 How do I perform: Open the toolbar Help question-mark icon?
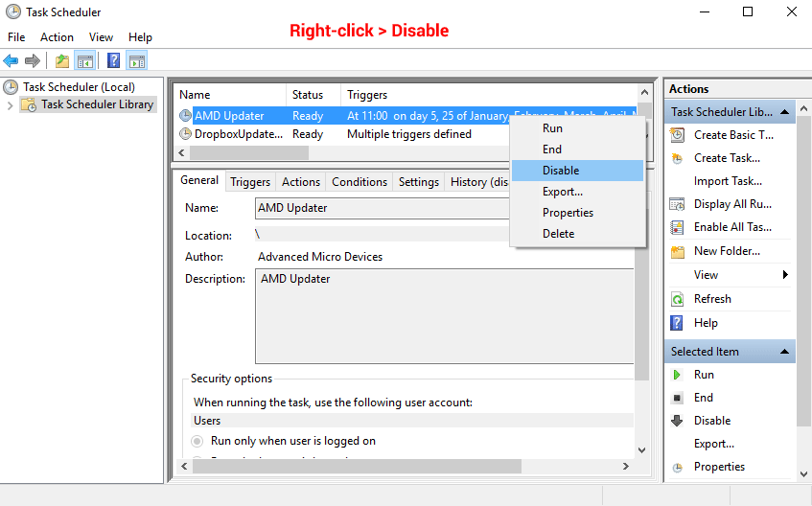113,60
